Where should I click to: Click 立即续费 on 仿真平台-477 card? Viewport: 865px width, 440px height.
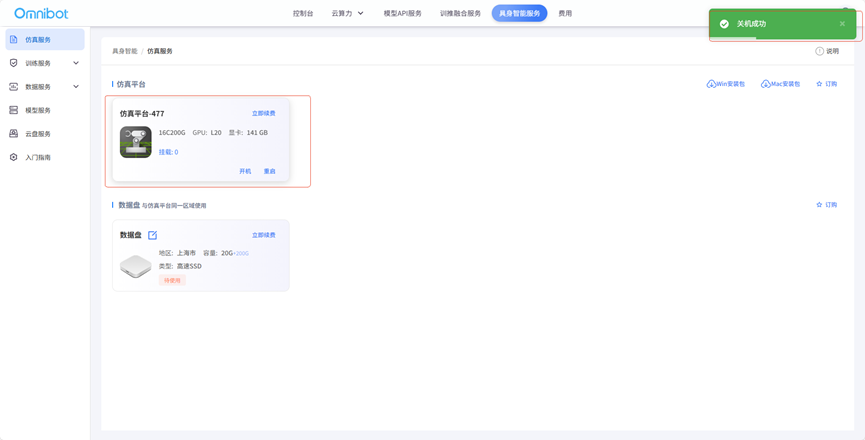[264, 114]
